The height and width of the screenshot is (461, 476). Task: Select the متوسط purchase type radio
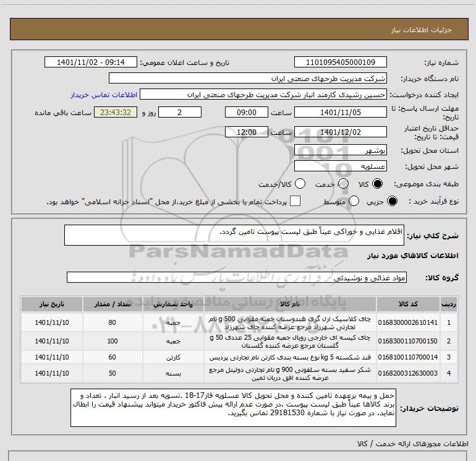[354, 201]
